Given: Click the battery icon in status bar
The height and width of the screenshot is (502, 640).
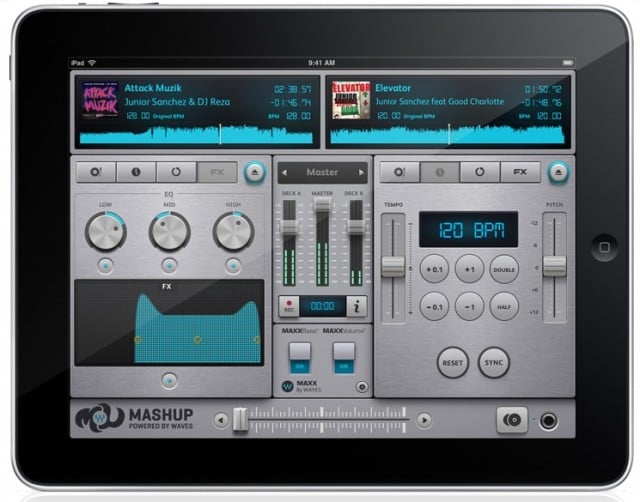Looking at the screenshot, I should (x=568, y=63).
